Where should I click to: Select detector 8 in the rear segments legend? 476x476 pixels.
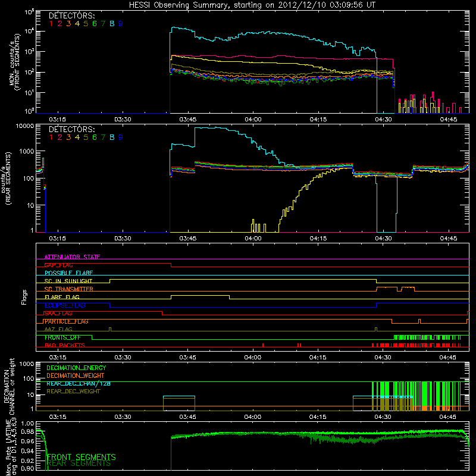(x=112, y=137)
